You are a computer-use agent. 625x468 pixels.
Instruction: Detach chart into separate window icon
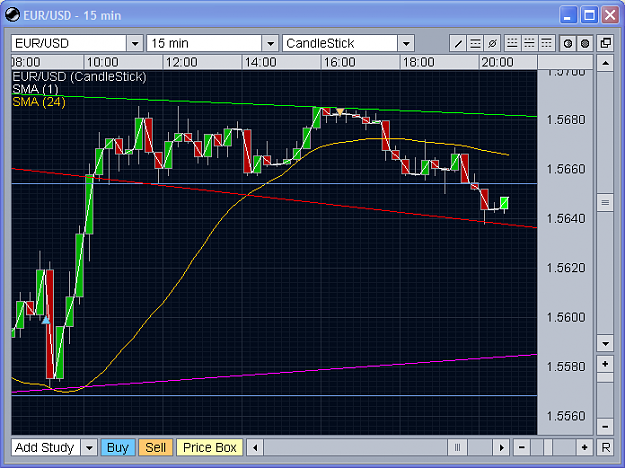605,43
